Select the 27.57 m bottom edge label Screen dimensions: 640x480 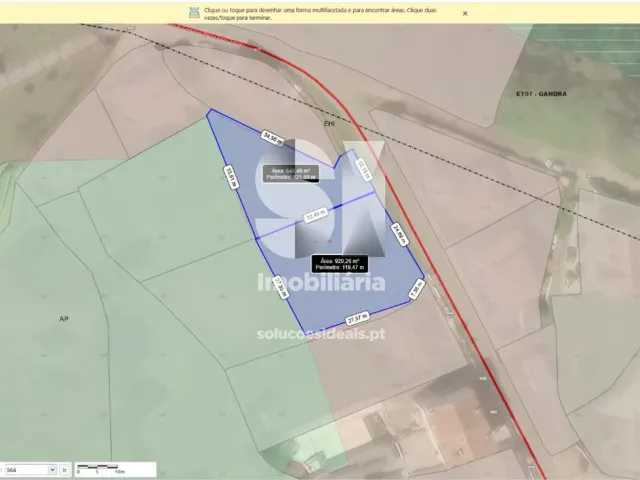tap(358, 317)
